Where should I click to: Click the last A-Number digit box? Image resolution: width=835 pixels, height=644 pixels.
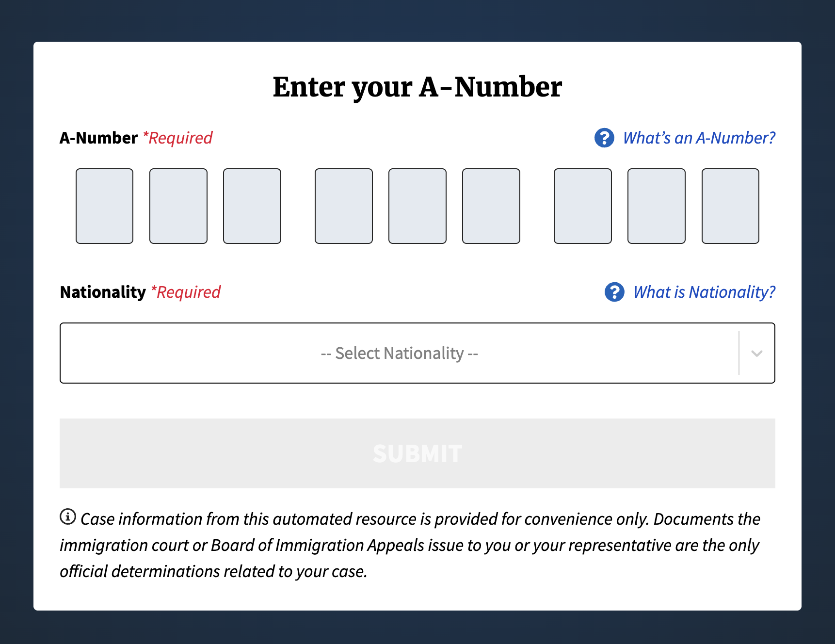[x=730, y=206]
